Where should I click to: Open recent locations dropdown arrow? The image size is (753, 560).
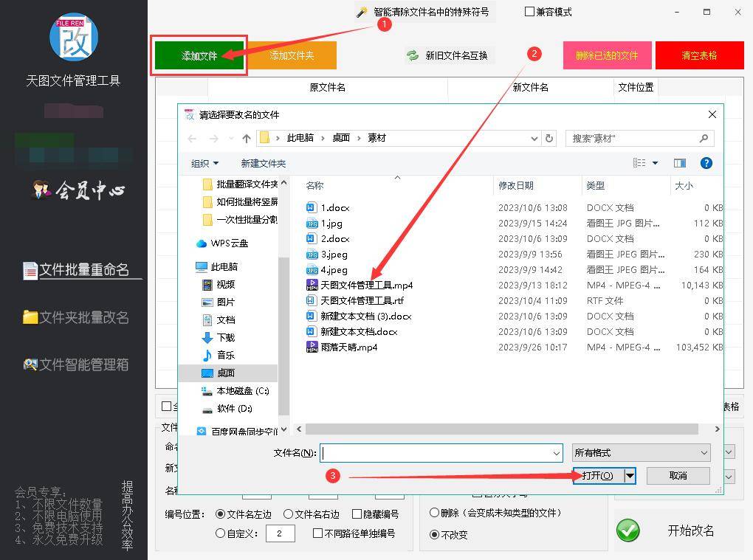click(x=231, y=139)
